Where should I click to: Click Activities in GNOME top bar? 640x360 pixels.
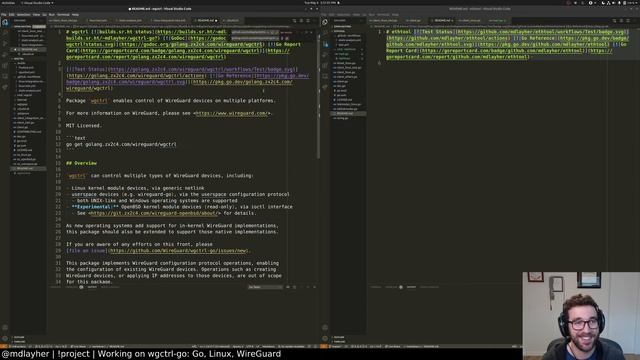[x=8, y=2]
